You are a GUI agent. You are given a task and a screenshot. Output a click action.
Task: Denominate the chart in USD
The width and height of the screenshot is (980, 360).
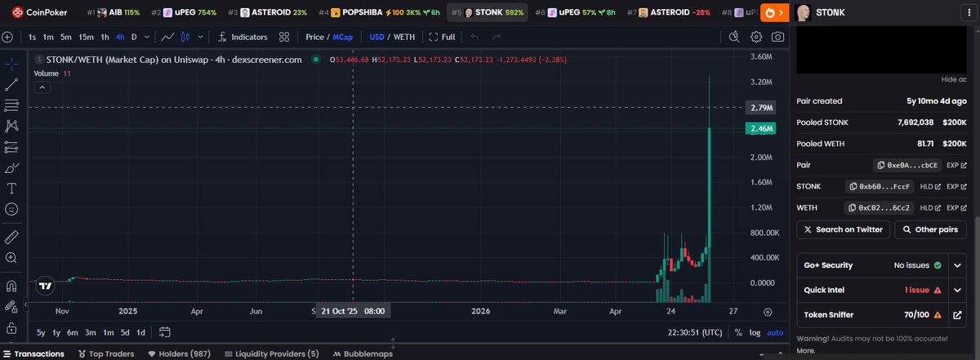pyautogui.click(x=376, y=37)
